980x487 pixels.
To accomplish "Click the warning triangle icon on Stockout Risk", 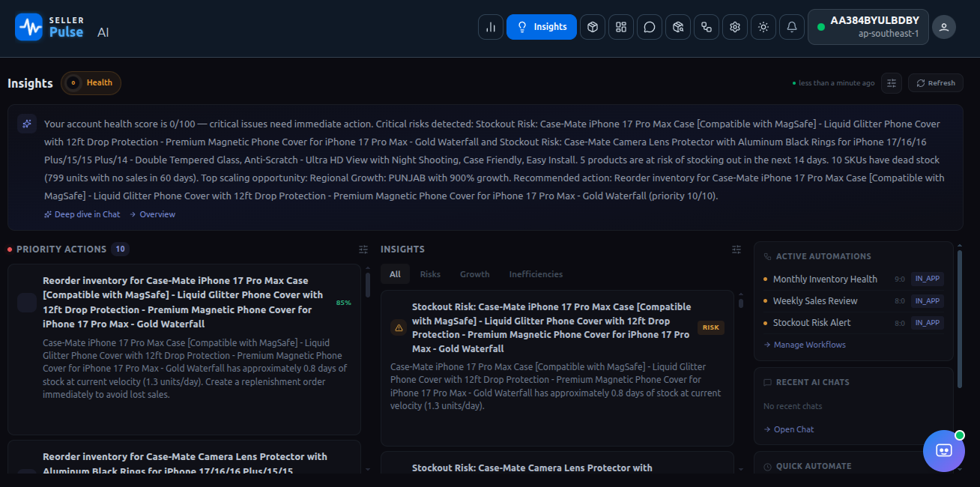I will [x=399, y=327].
